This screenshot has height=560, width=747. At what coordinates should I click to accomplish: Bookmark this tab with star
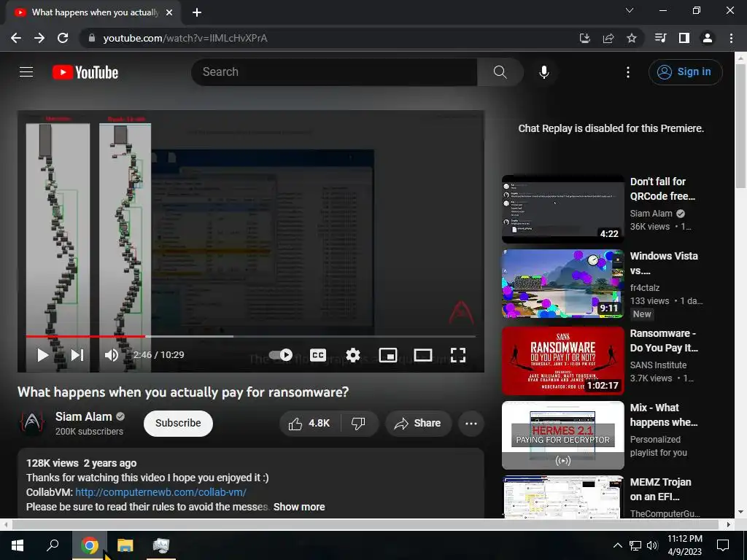point(632,38)
